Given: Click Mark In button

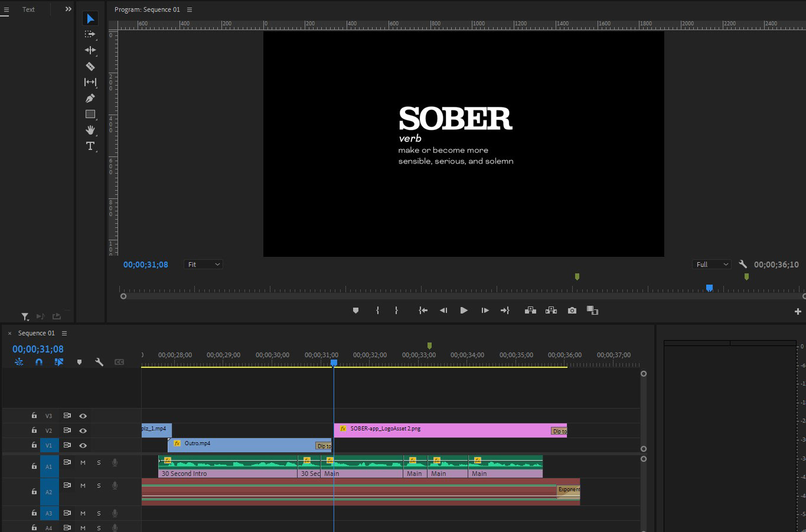Looking at the screenshot, I should (x=377, y=311).
